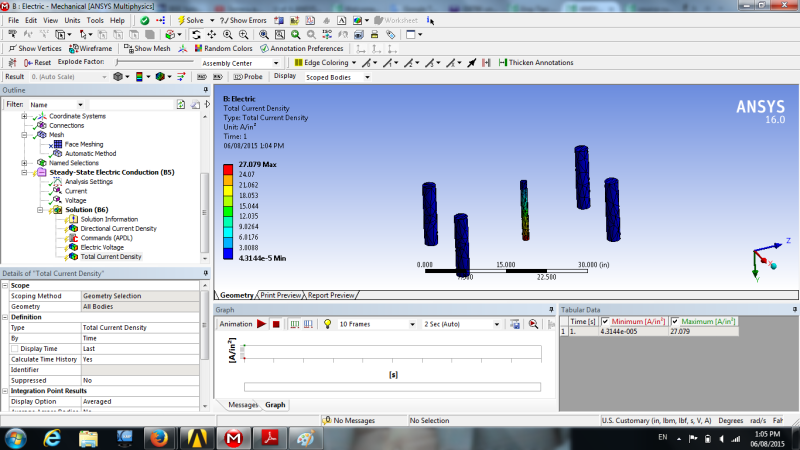The width and height of the screenshot is (800, 450).
Task: Click the Probe tool button
Action: 247,77
